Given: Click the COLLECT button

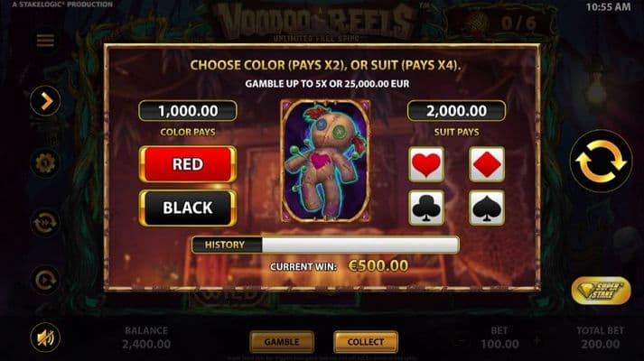Looking at the screenshot, I should (366, 342).
